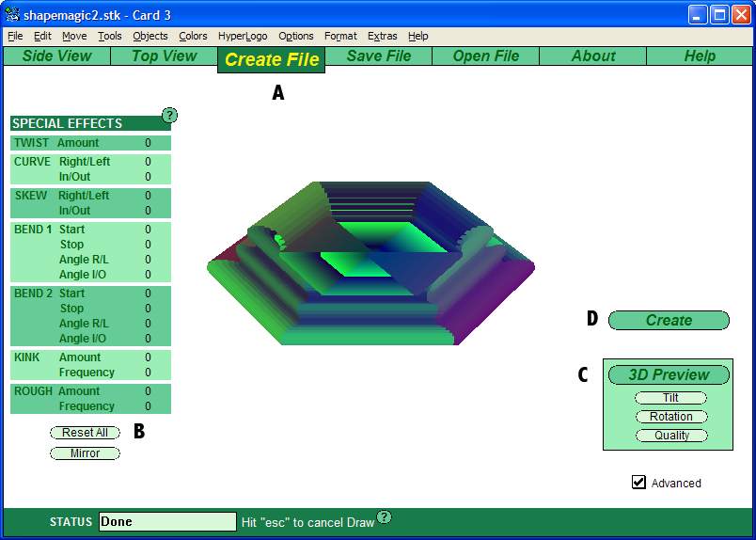The width and height of the screenshot is (756, 540).
Task: Select the Open File tab
Action: click(485, 56)
